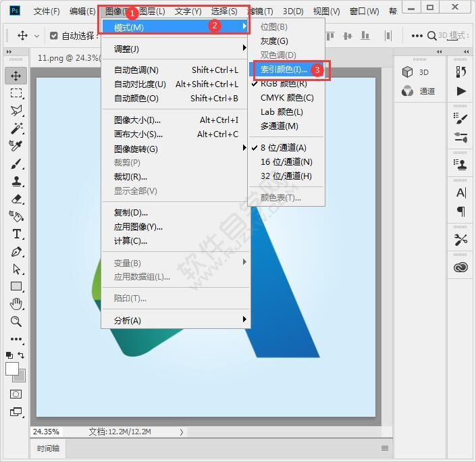Image resolution: width=476 pixels, height=462 pixels.
Task: Open the File menu
Action: (47, 11)
